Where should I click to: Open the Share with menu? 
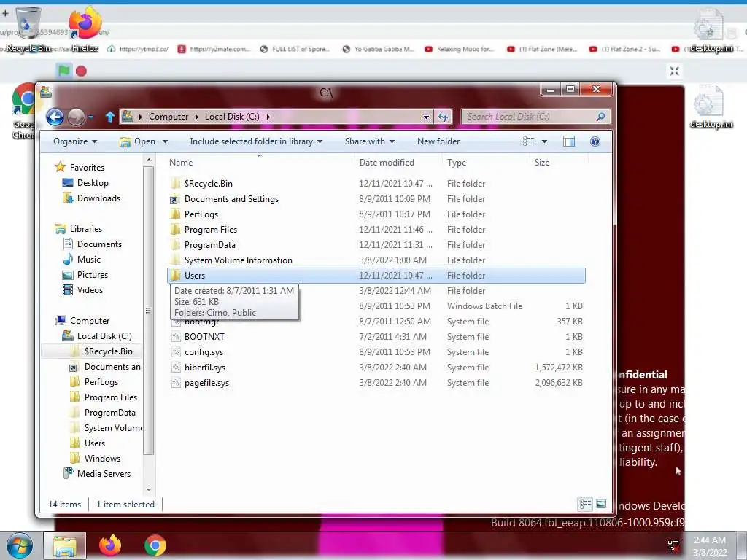tap(370, 141)
